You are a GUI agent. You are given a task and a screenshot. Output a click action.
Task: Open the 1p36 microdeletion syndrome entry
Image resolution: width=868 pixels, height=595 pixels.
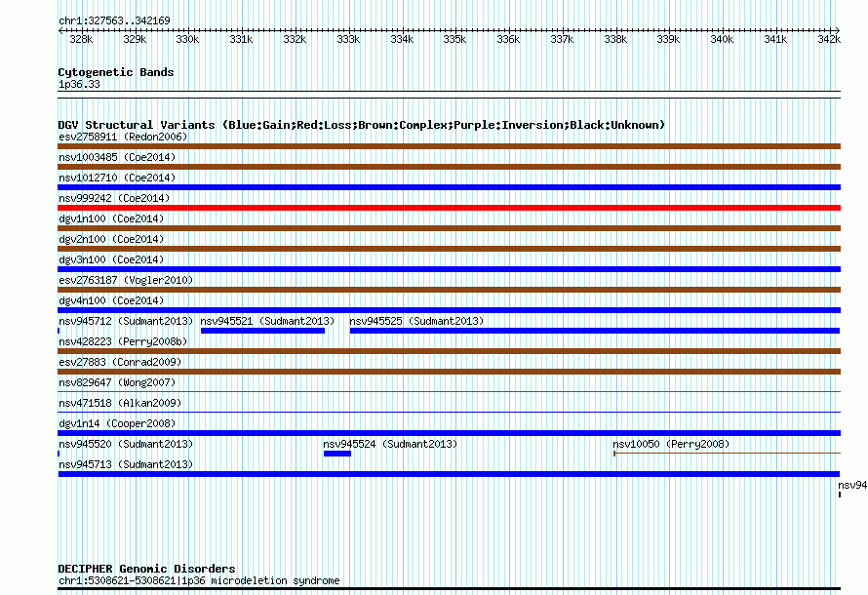(x=199, y=580)
